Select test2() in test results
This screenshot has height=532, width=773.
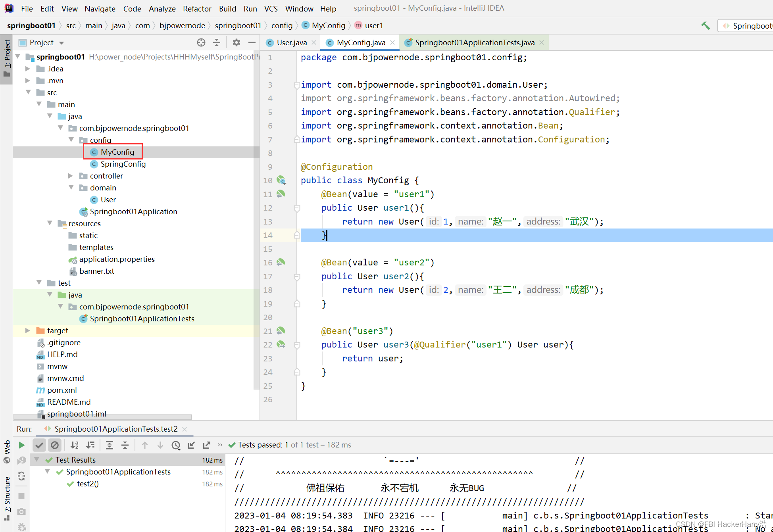click(x=88, y=484)
